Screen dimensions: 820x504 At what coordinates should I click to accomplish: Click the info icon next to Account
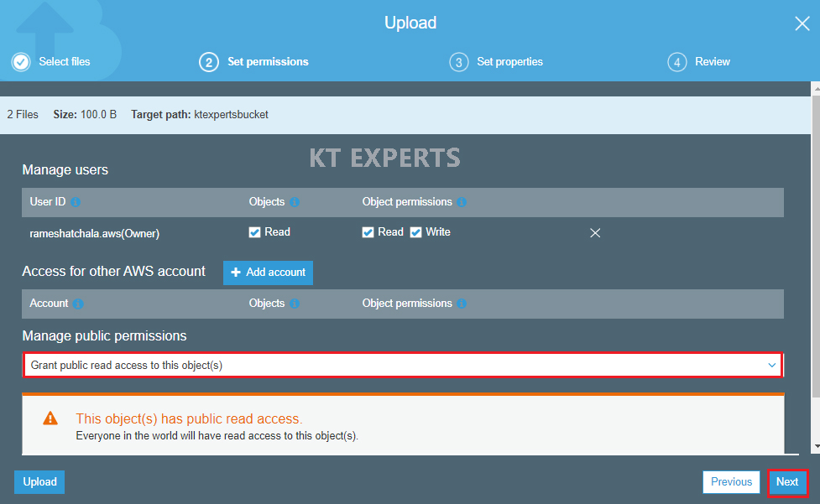pyautogui.click(x=78, y=304)
